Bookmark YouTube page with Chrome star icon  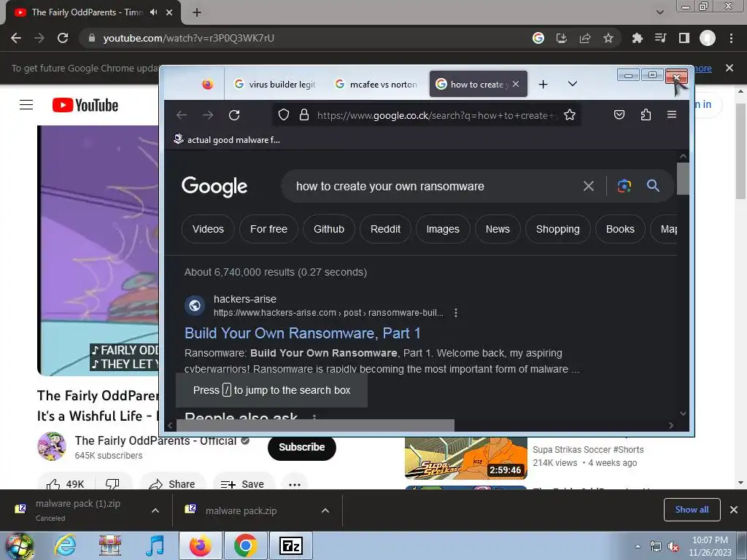(608, 38)
